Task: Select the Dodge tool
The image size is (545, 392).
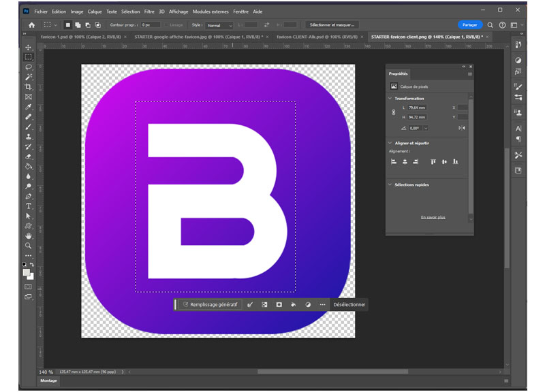Action: coord(29,186)
